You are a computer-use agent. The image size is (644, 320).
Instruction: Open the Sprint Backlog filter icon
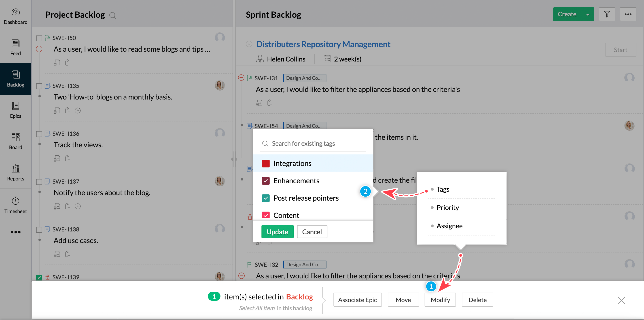point(607,14)
